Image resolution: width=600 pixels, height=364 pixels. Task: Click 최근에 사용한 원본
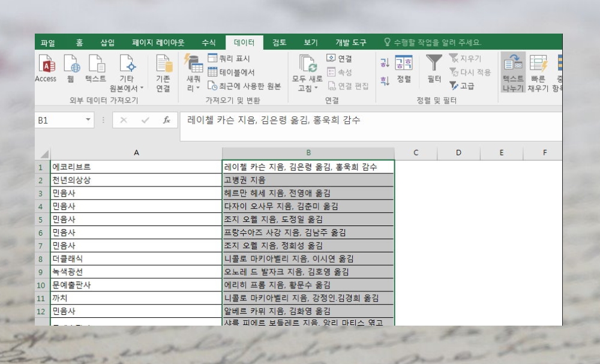(x=244, y=86)
